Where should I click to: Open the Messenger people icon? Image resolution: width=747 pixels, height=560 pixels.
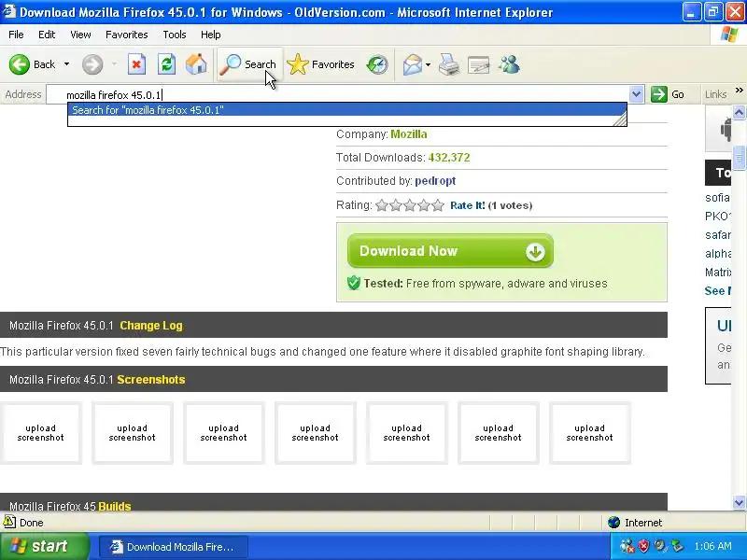pos(509,64)
